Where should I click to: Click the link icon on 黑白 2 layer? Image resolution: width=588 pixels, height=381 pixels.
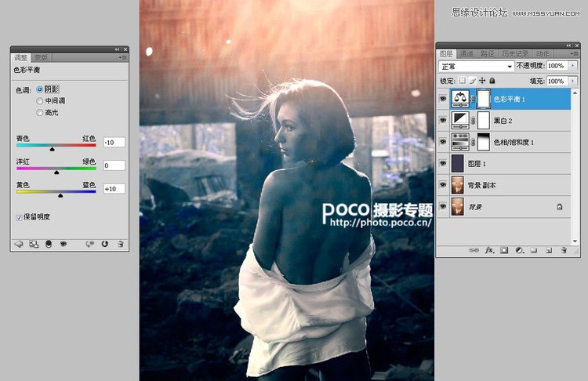[x=473, y=121]
